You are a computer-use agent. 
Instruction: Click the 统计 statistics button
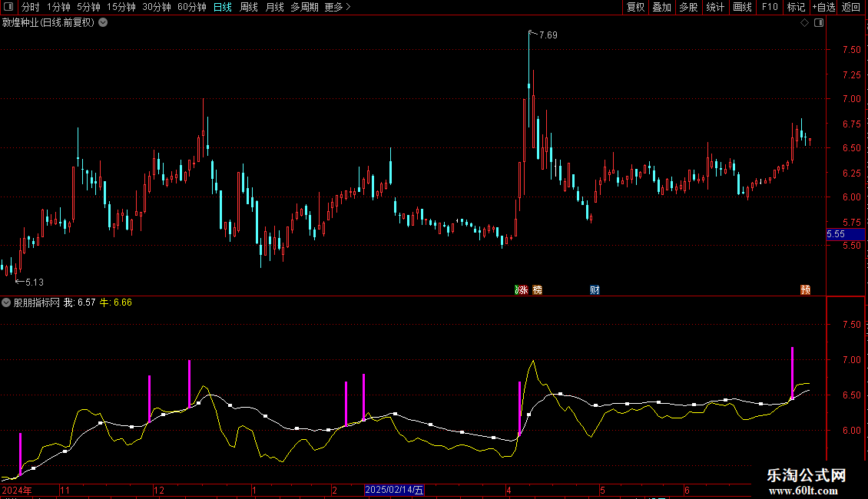[x=715, y=7]
